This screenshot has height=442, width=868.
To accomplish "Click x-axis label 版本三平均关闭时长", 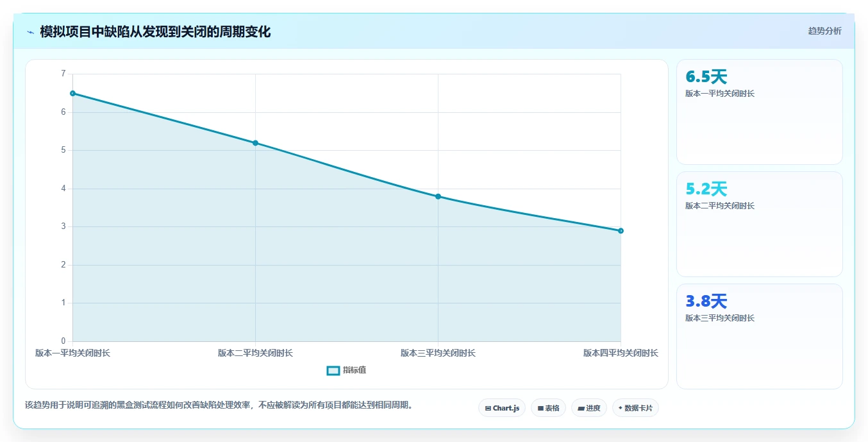I will 438,353.
